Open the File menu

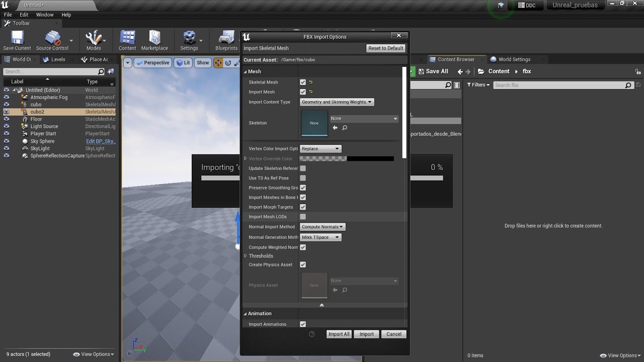point(8,15)
